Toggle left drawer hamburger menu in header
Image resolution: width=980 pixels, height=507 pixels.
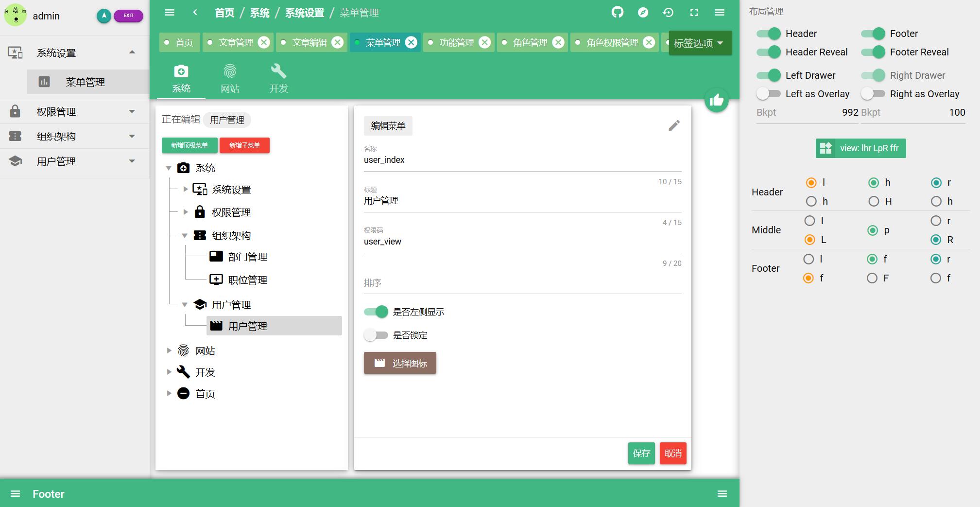point(170,13)
